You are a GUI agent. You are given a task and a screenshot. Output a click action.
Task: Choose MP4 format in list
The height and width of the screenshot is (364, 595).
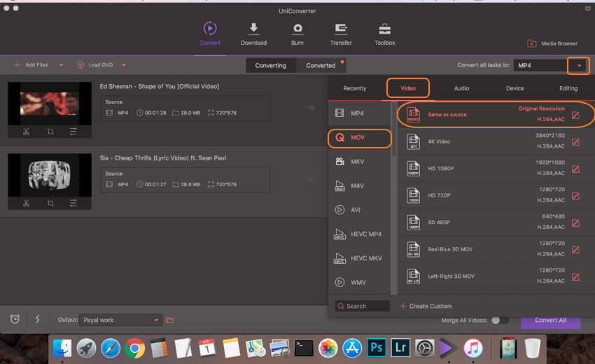[359, 113]
